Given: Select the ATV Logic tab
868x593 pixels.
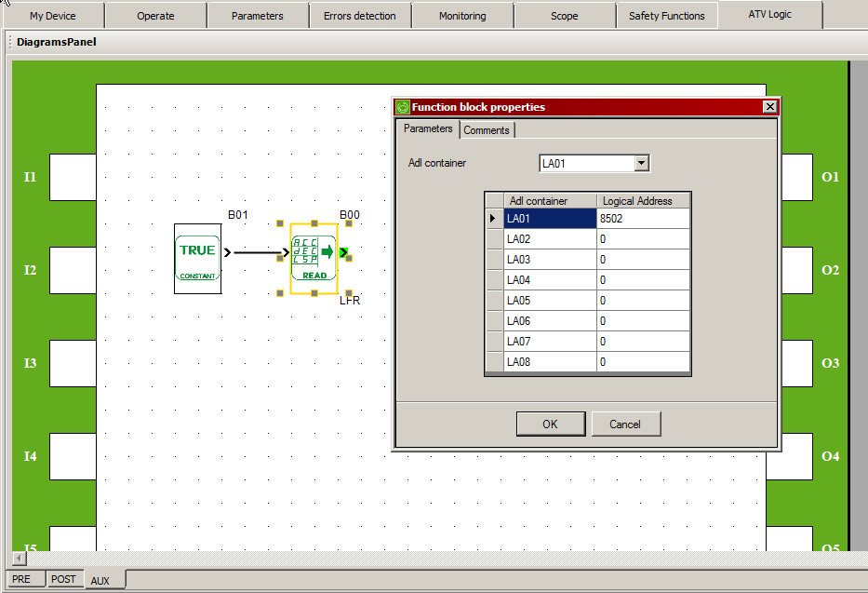Looking at the screenshot, I should point(770,14).
